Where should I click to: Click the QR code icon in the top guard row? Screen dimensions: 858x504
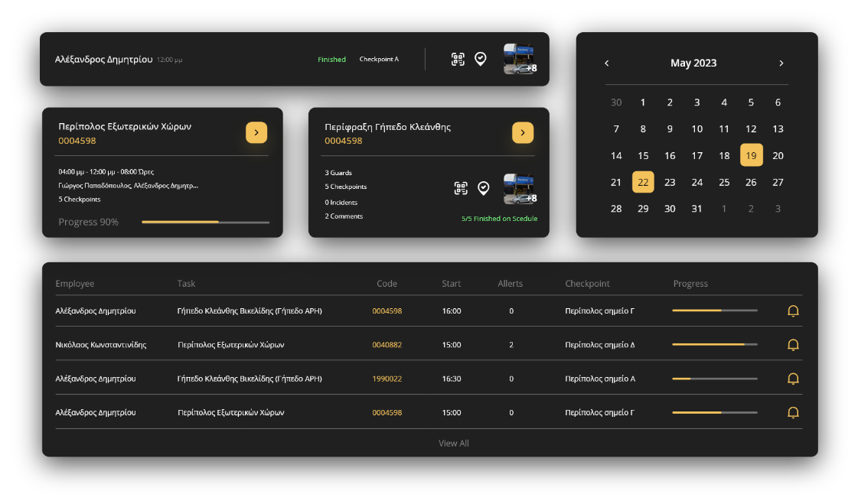[458, 60]
